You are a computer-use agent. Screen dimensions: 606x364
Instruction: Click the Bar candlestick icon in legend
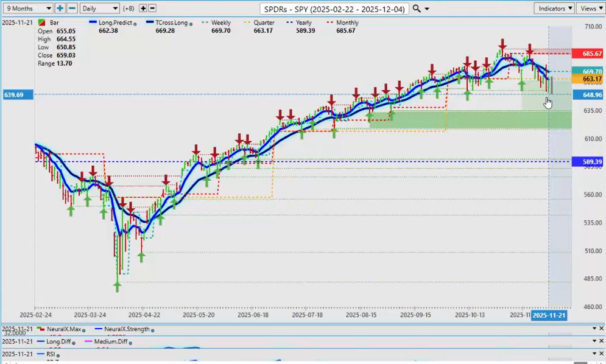coord(41,23)
